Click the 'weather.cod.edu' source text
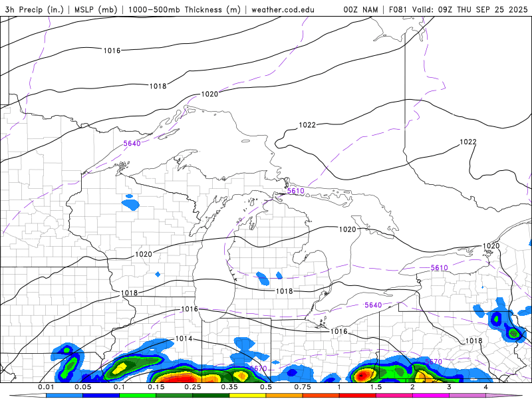The height and width of the screenshot is (399, 532). click(283, 9)
